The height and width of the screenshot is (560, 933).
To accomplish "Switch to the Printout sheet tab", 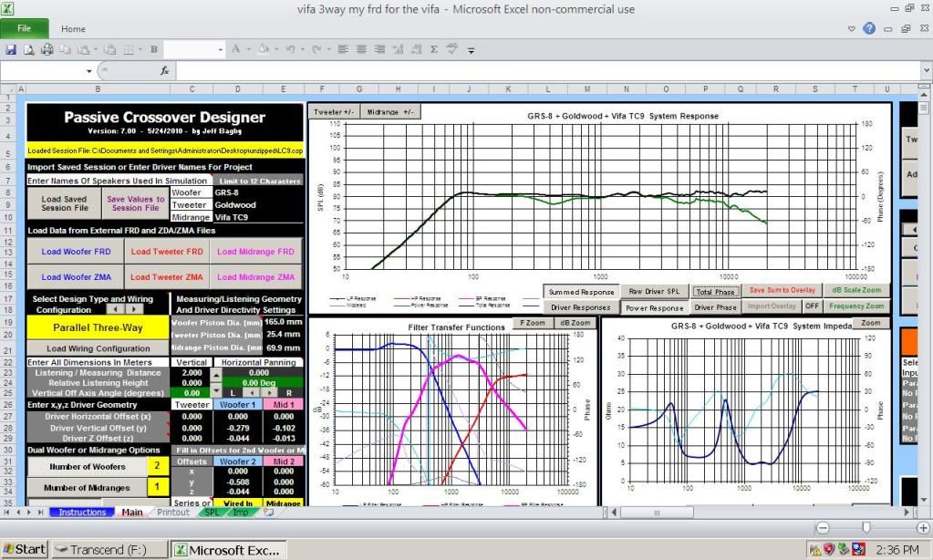I will coord(173,512).
